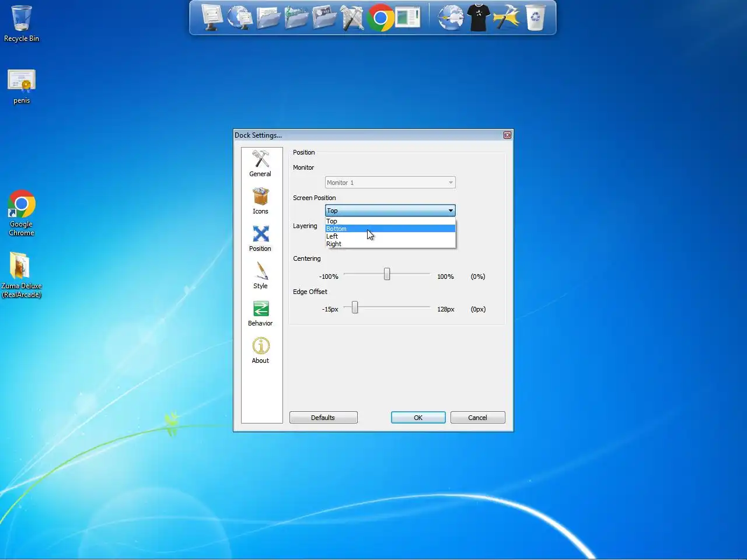
Task: Click the globe icon right of dock separator
Action: [x=451, y=17]
